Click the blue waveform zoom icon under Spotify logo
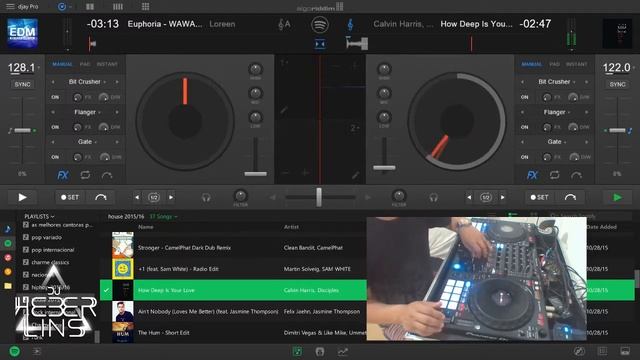Image resolution: width=640 pixels, height=360 pixels. (x=320, y=43)
